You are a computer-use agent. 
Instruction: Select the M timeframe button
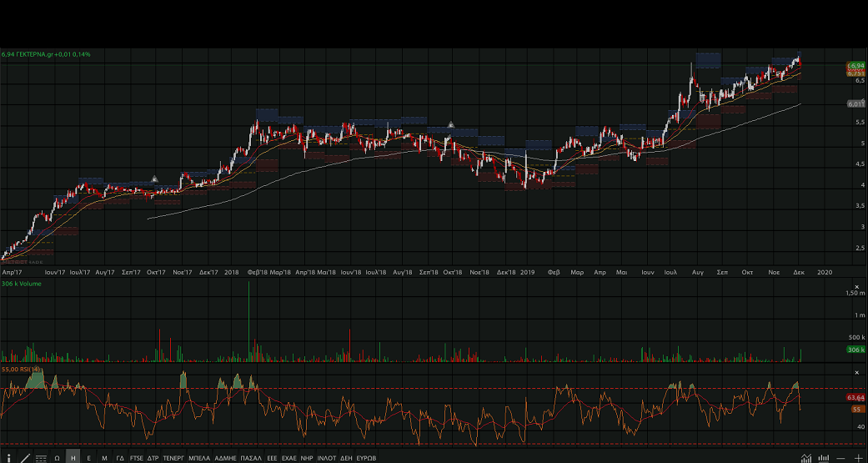[104, 458]
